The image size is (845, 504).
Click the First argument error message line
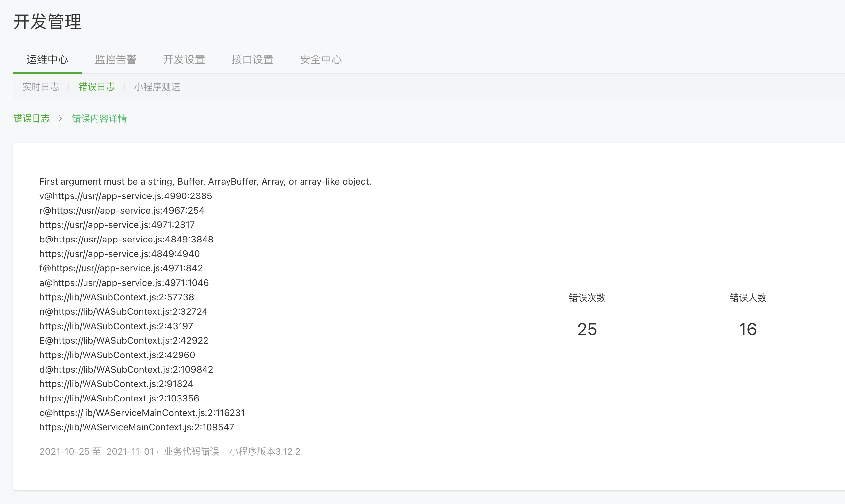pos(205,181)
